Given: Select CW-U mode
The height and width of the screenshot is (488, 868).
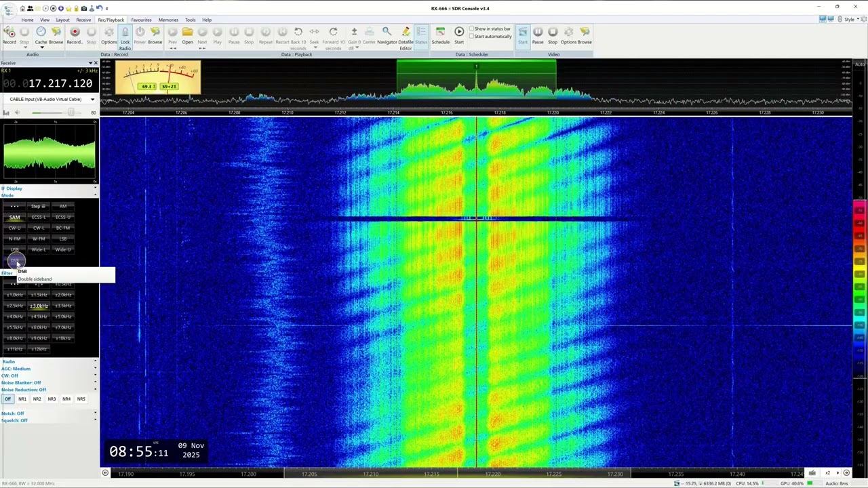Looking at the screenshot, I should (x=14, y=228).
